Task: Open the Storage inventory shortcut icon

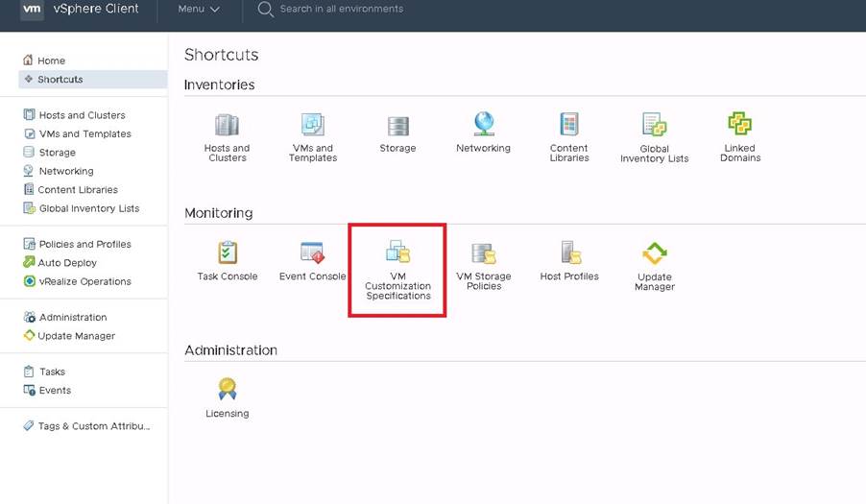Action: pos(397,126)
